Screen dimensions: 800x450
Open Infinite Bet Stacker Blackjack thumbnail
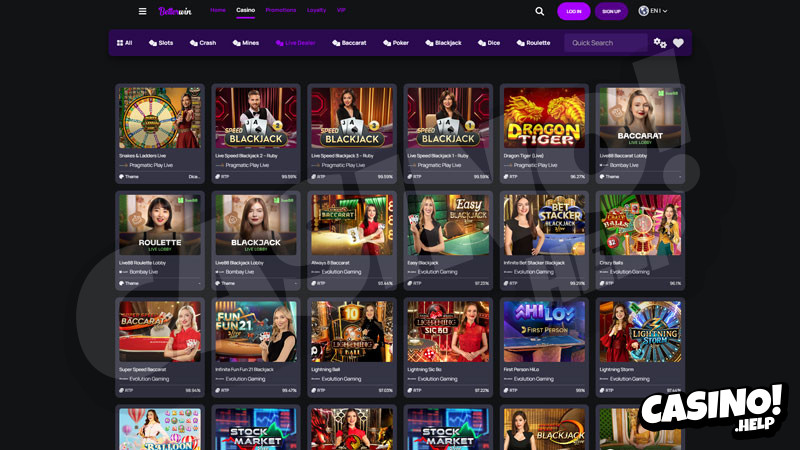[544, 224]
